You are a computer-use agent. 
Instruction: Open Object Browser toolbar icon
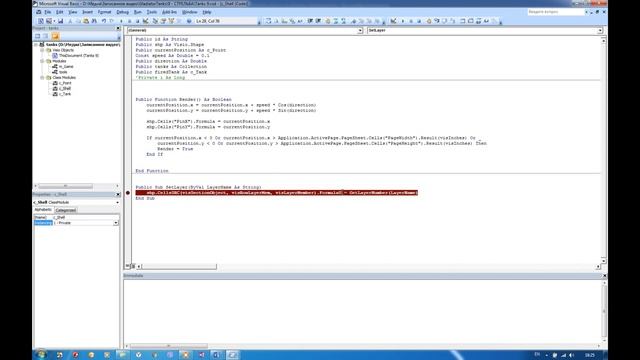171,21
